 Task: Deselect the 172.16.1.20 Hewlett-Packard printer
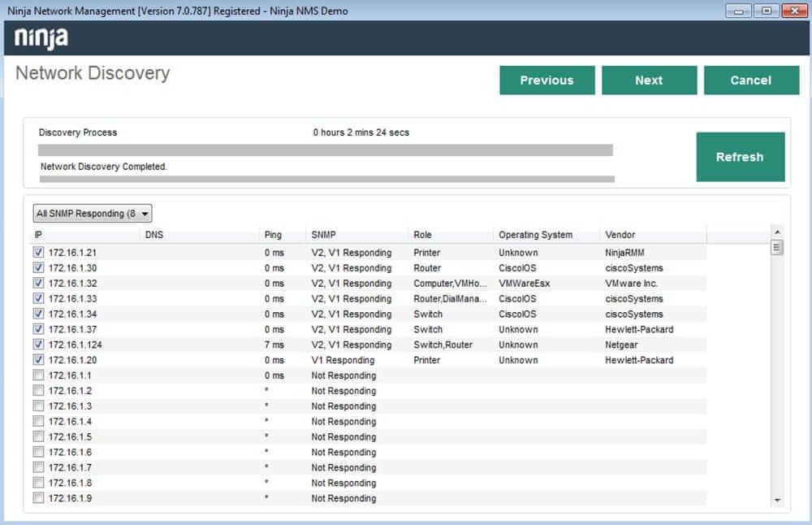click(x=38, y=360)
